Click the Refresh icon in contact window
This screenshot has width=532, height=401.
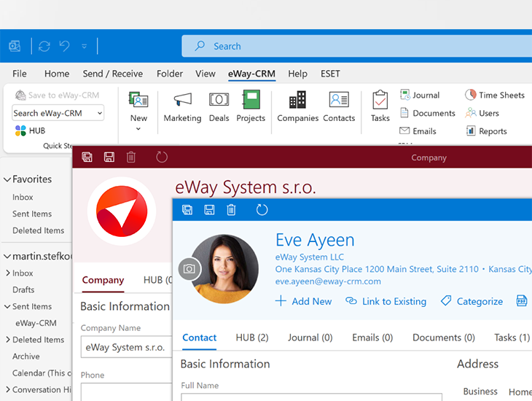coord(262,209)
